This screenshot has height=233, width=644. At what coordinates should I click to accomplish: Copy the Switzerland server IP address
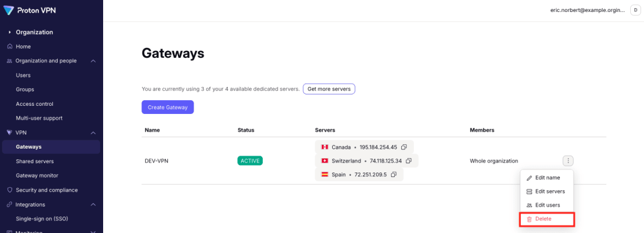(409, 161)
